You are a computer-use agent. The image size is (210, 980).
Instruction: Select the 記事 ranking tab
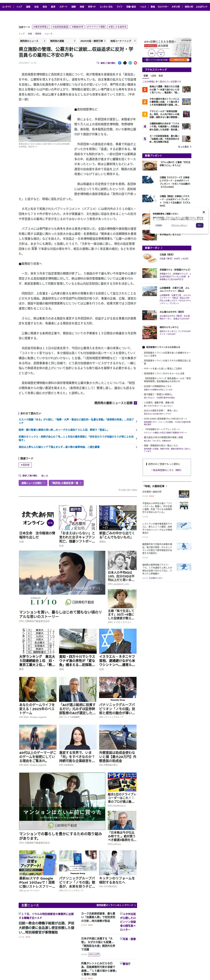[146, 76]
